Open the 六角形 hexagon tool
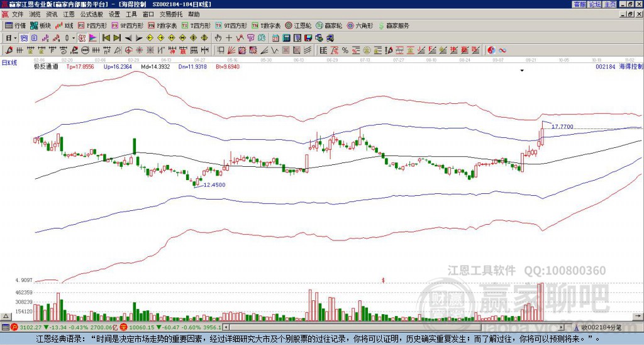Screen dimensions: 644x345 [x=360, y=25]
